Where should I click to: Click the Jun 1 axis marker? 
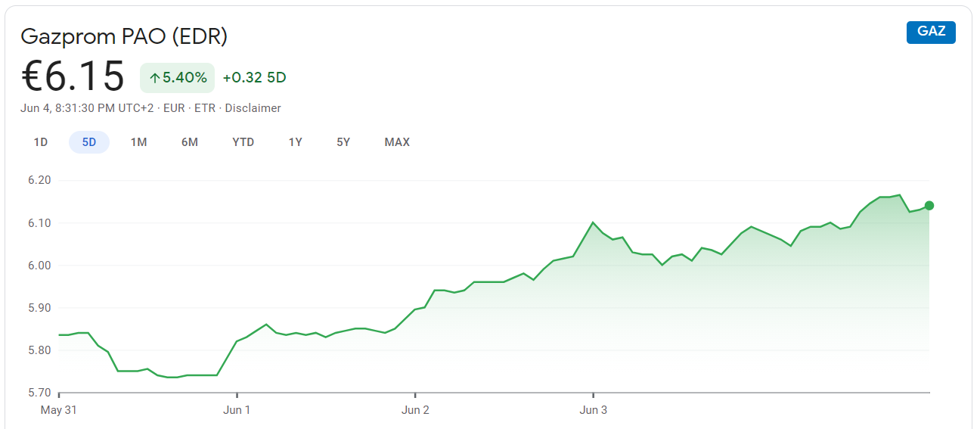[237, 410]
